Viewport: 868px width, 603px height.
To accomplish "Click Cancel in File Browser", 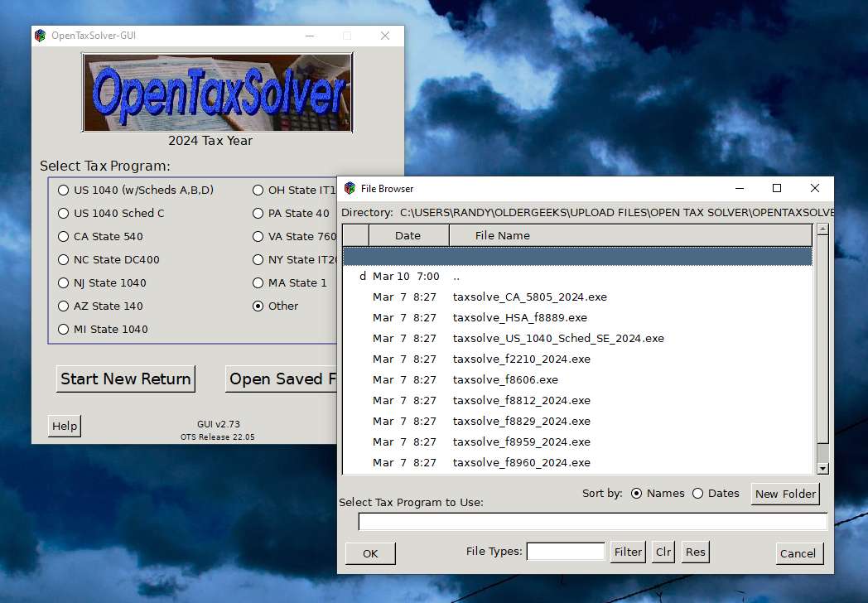I will (798, 553).
